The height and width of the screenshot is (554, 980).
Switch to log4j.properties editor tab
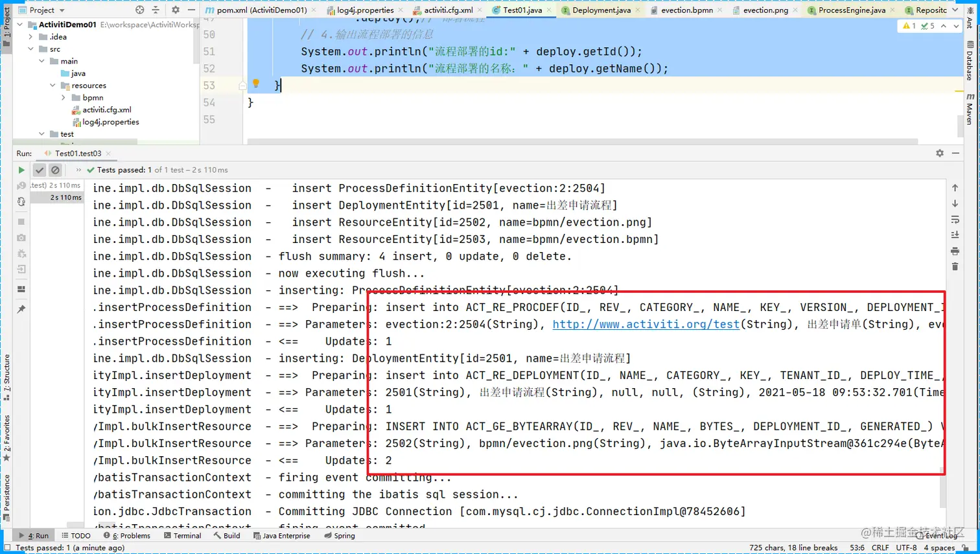[x=364, y=10]
